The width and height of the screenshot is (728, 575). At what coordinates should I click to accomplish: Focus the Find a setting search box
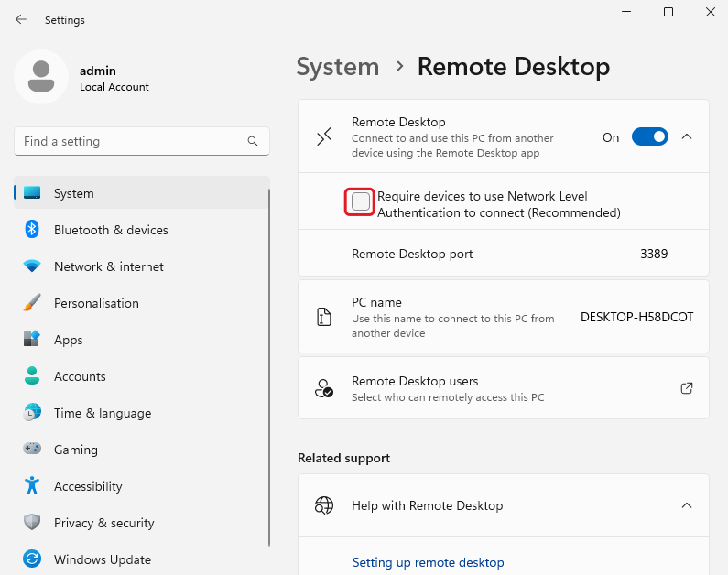(x=128, y=142)
